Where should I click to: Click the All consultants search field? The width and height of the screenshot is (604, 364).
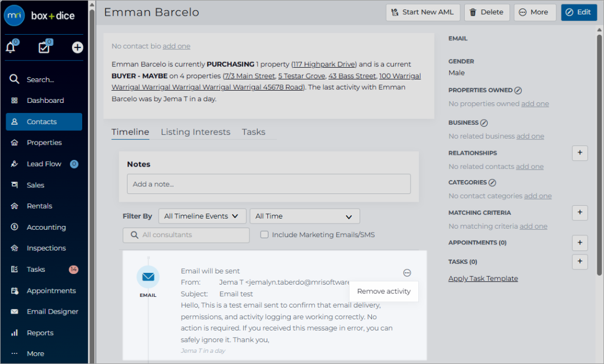coord(186,235)
